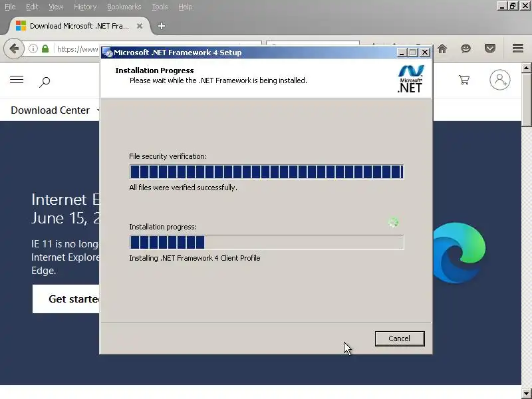532x399 pixels.
Task: Open the Firefox home page icon
Action: click(x=442, y=49)
